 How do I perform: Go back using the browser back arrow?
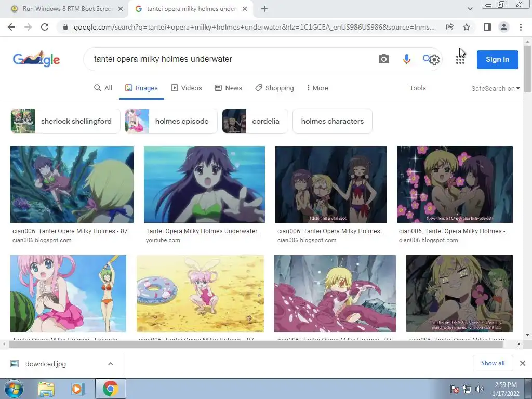click(11, 27)
